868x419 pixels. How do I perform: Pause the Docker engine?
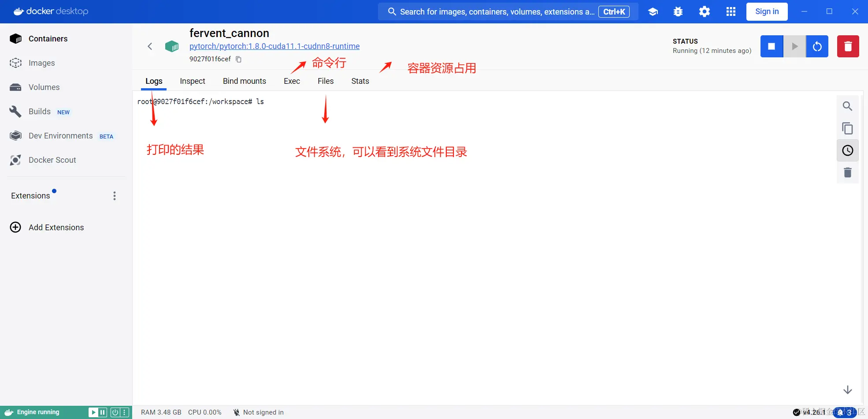(103, 412)
